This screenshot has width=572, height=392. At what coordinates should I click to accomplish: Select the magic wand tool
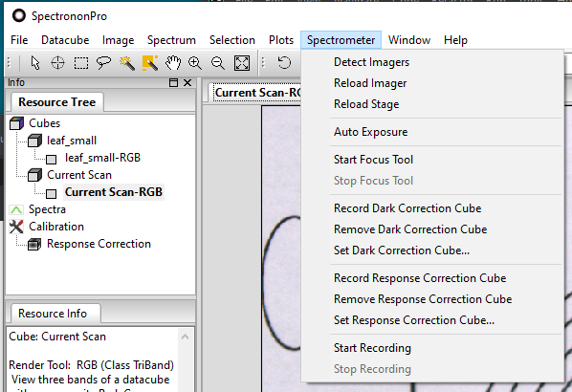pyautogui.click(x=127, y=63)
